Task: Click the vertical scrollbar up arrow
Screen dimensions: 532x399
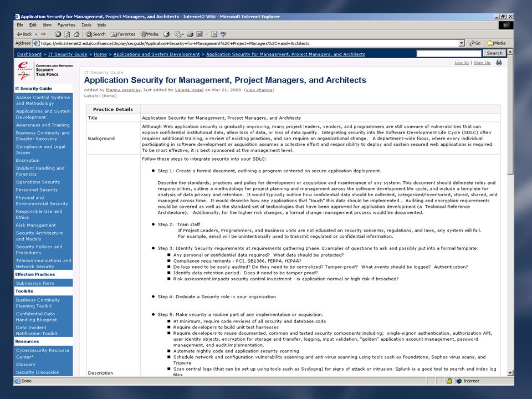Action: [x=510, y=52]
